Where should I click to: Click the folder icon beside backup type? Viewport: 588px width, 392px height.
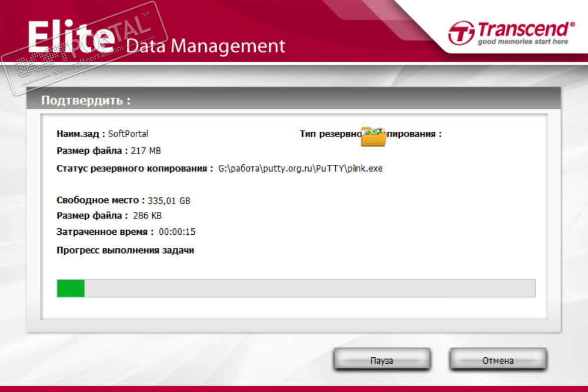click(x=373, y=137)
